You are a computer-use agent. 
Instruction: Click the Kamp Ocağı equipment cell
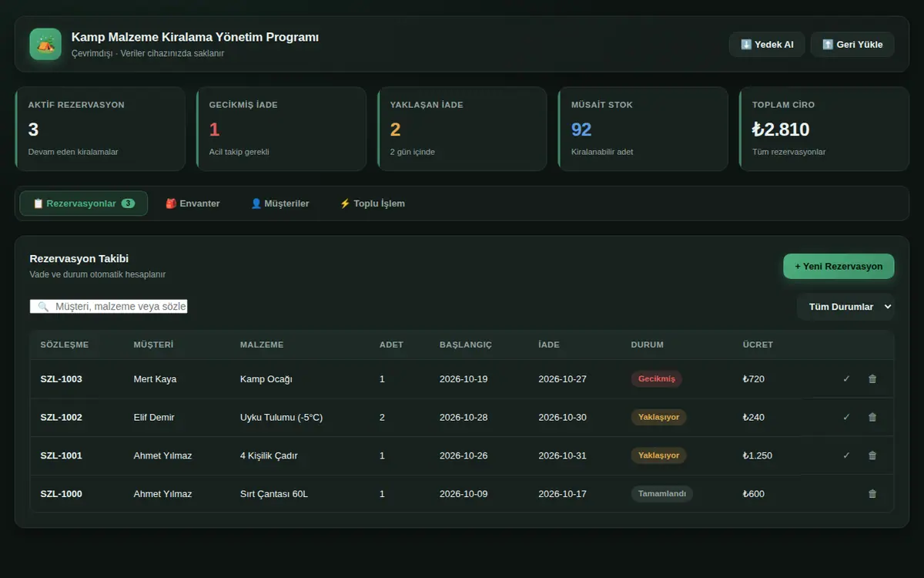(x=266, y=379)
